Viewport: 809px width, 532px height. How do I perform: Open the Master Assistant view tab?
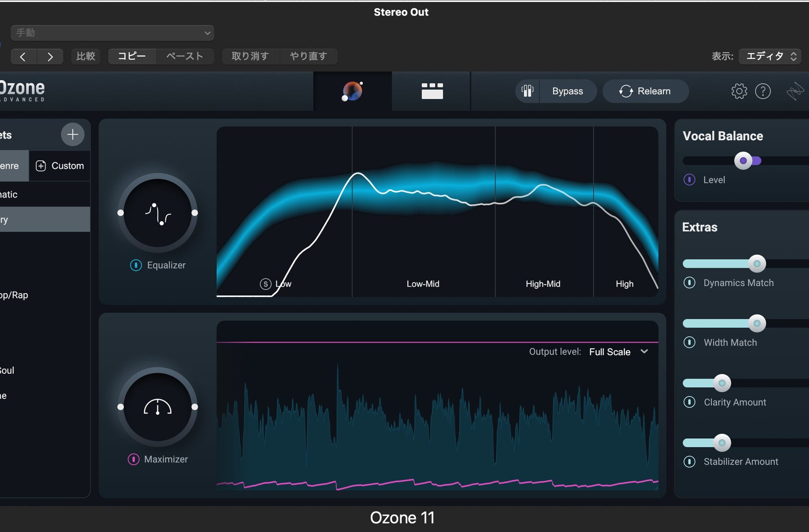[352, 91]
